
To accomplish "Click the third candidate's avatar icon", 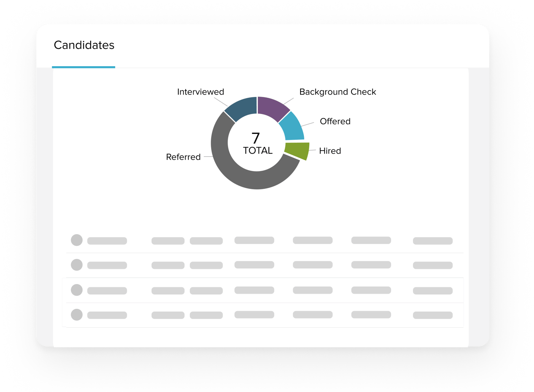I will (76, 290).
